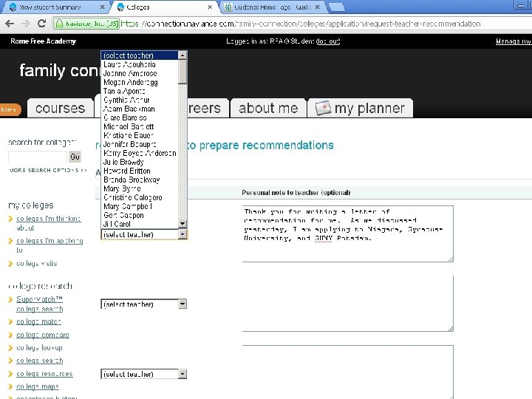532x399 pixels.
Task: Open colleges I'm thinking about link
Action: coord(49,223)
